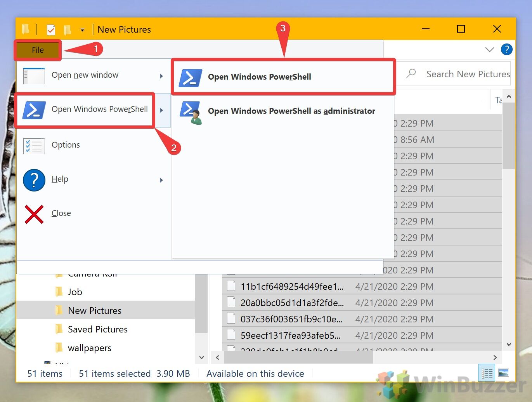Screen dimensions: 532x402
Task: Select the Saved Pictures folder
Action: [x=98, y=329]
